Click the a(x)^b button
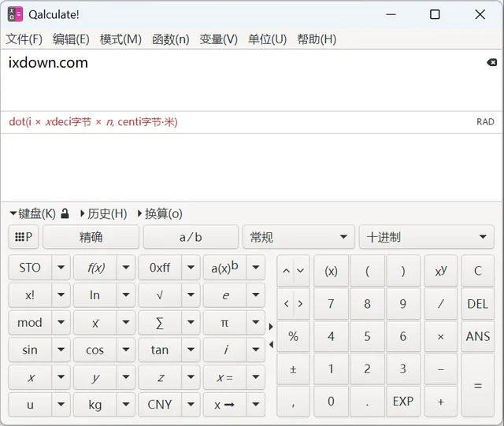The height and width of the screenshot is (426, 504). tap(224, 268)
